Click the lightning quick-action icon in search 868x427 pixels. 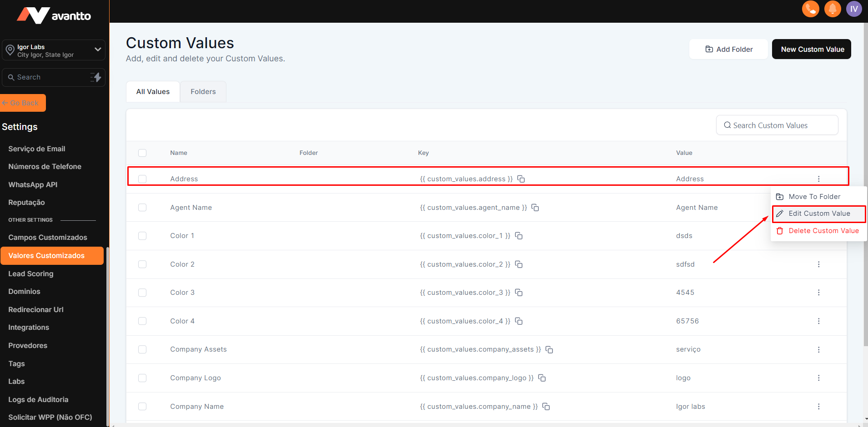click(95, 77)
